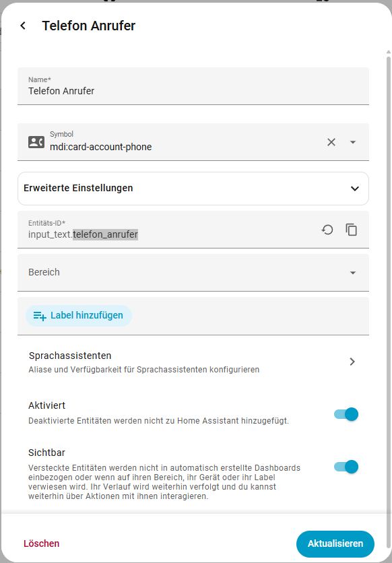Collapse the Erweiterte Einstellungen section
Image resolution: width=392 pixels, height=563 pixels.
(193, 189)
